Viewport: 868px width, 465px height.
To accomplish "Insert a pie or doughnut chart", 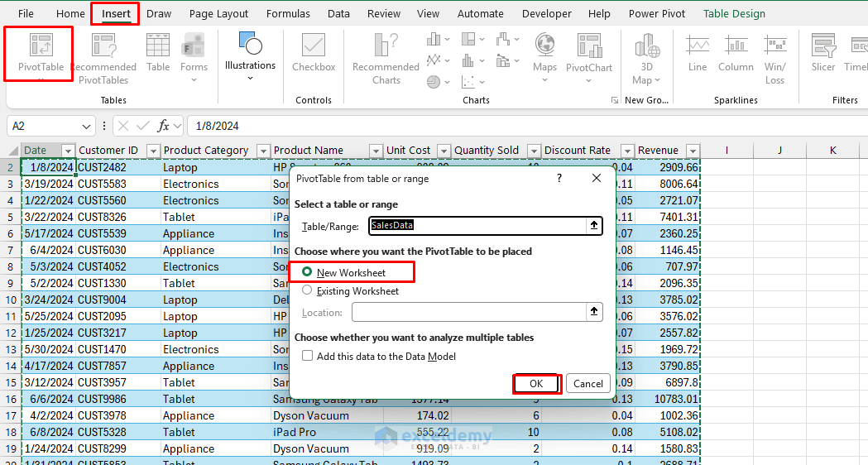I will [x=438, y=82].
